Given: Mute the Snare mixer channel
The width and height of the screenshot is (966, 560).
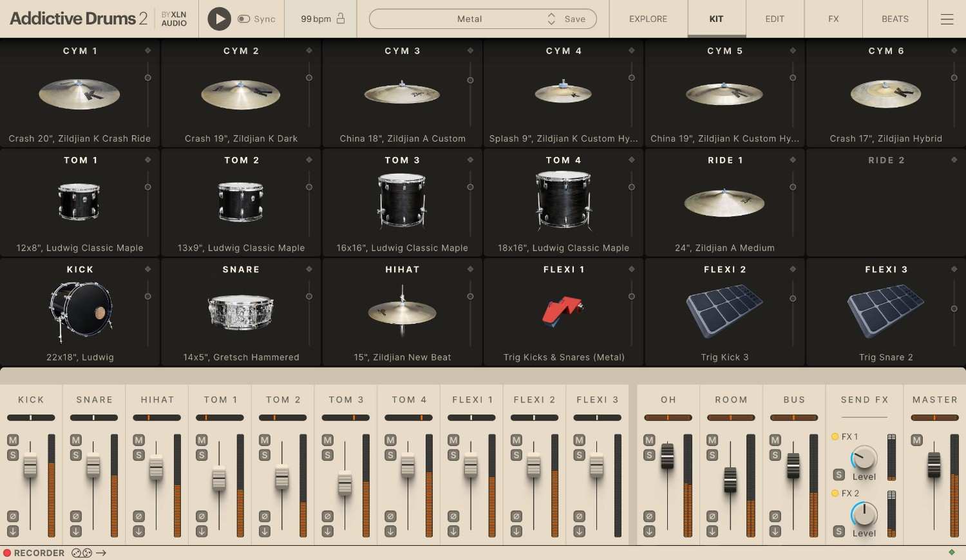Looking at the screenshot, I should coord(74,440).
